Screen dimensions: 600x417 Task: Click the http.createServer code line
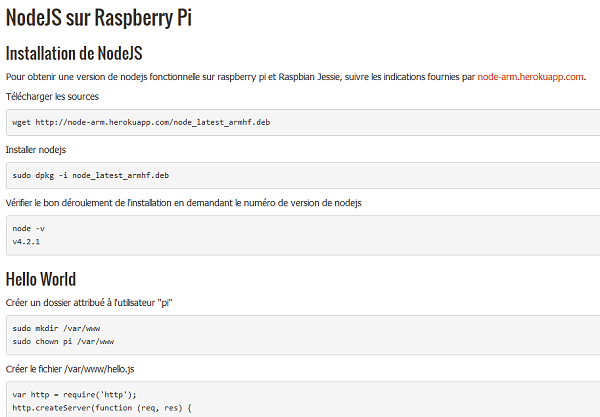click(102, 408)
